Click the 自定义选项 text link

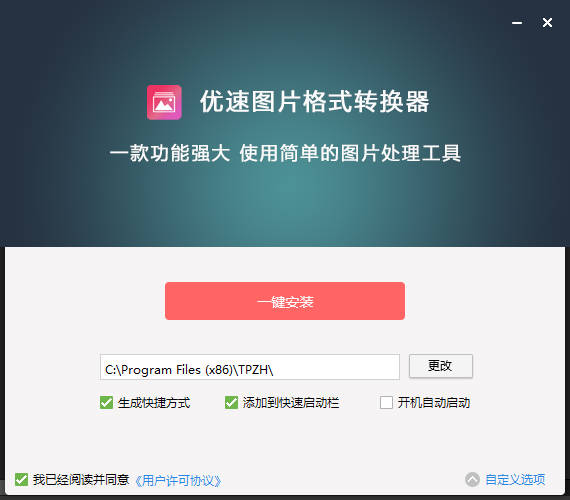515,479
